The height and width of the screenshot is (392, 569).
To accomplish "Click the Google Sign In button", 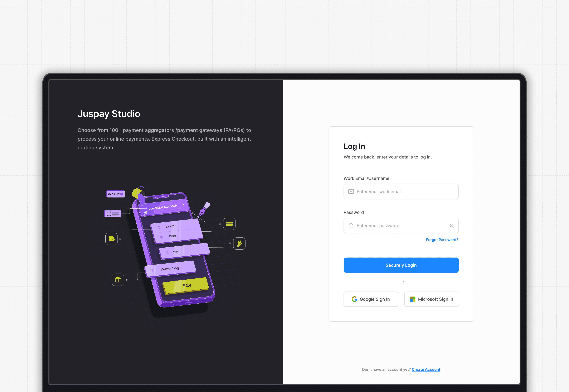I will coord(371,299).
